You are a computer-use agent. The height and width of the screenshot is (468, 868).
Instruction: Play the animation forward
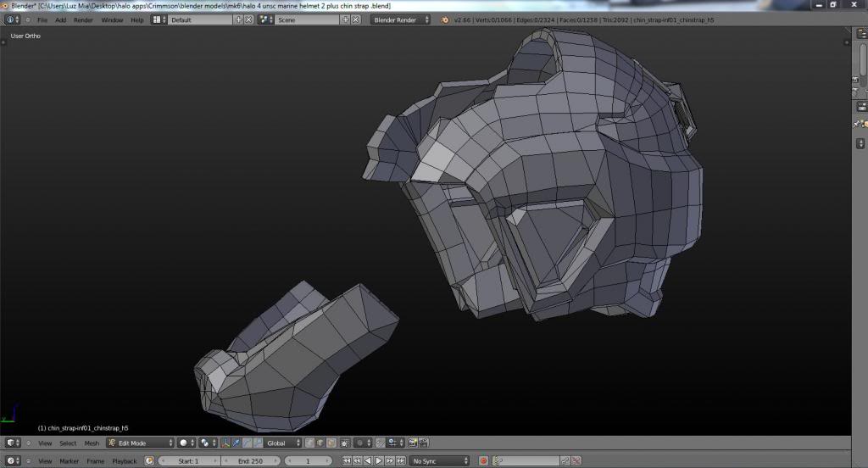(x=379, y=461)
